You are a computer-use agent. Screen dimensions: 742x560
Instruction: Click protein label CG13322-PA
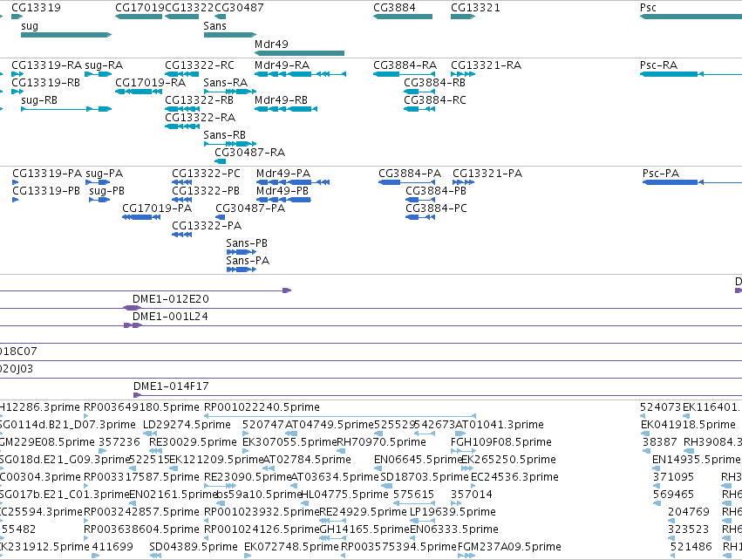click(x=207, y=225)
